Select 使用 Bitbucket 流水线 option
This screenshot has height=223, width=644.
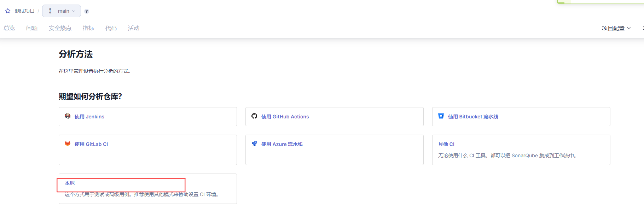click(521, 117)
